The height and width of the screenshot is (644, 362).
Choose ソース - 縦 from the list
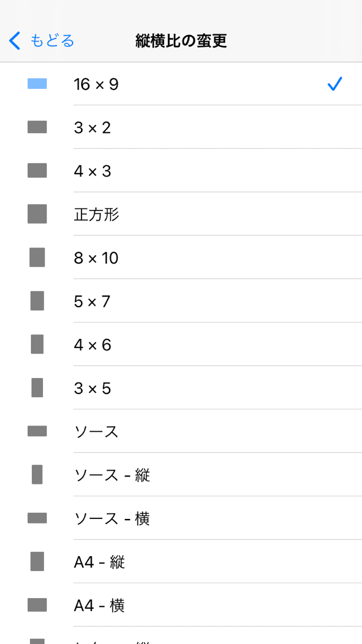181,474
